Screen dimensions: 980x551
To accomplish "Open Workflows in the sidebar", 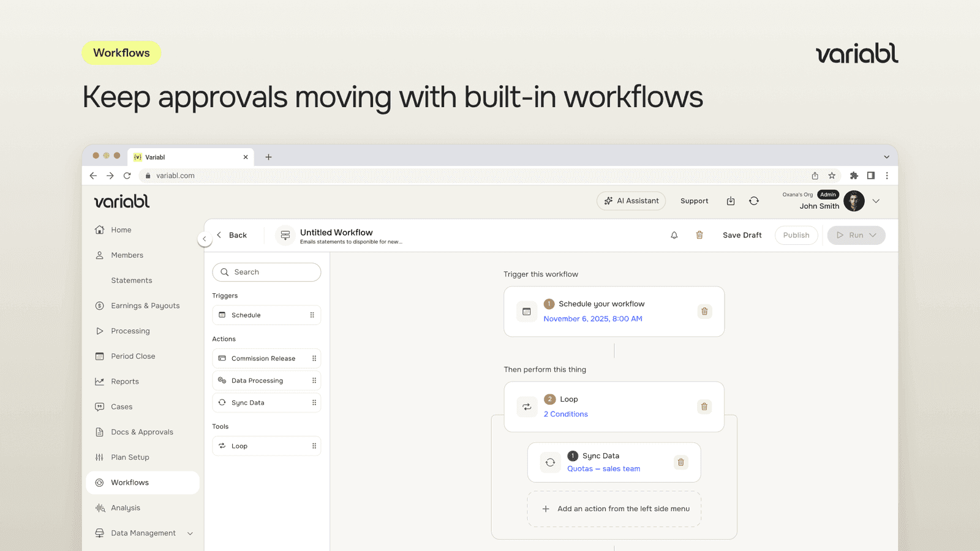I will click(x=143, y=482).
